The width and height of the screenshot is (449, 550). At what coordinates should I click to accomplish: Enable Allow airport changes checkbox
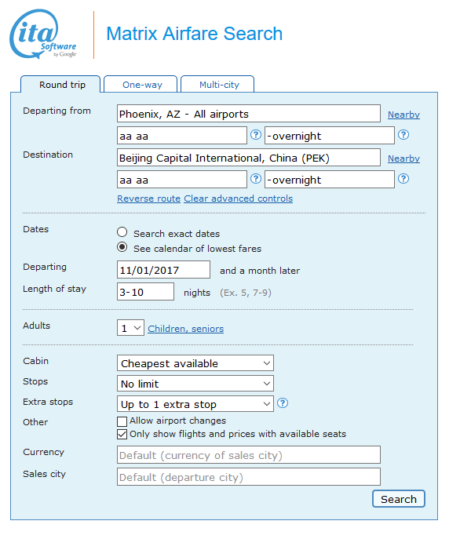pos(122,421)
